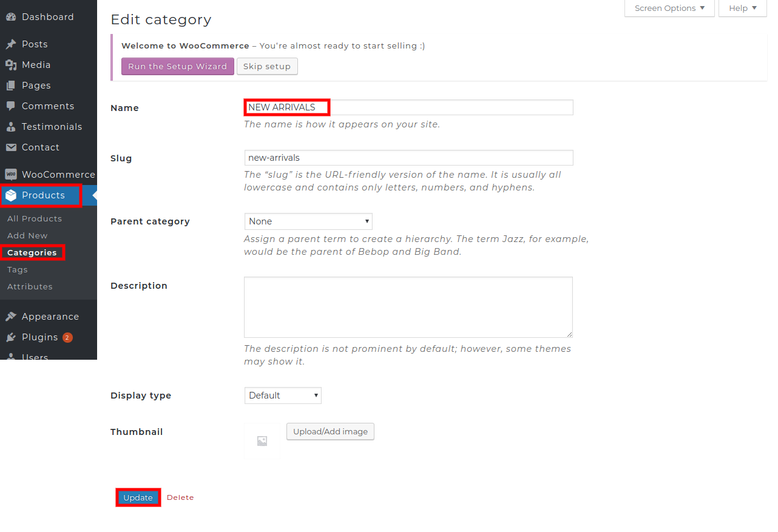778x532 pixels.
Task: Click into the Slug text field
Action: [408, 158]
